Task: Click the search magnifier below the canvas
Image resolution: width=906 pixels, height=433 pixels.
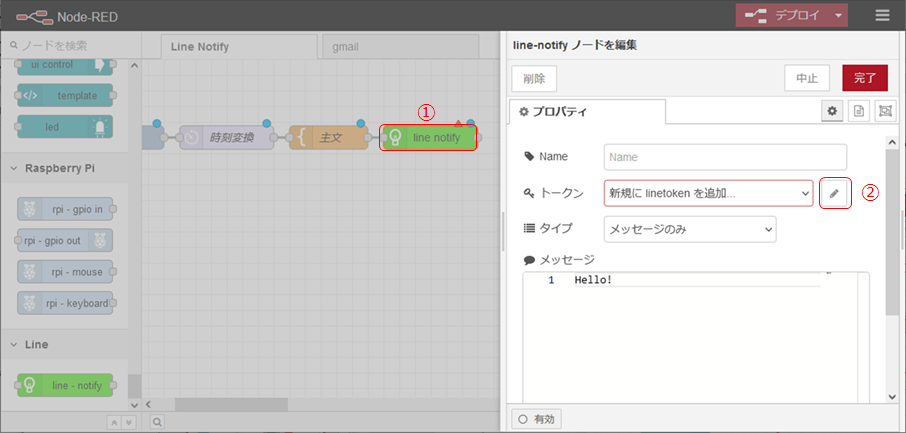Action: tap(157, 422)
